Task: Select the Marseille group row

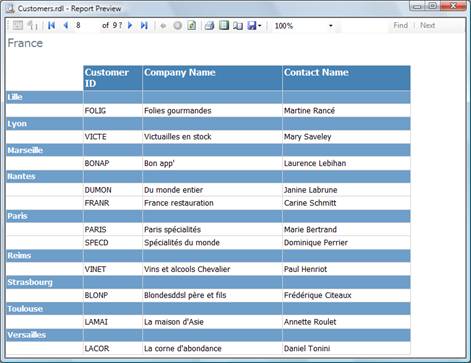Action: [208, 150]
